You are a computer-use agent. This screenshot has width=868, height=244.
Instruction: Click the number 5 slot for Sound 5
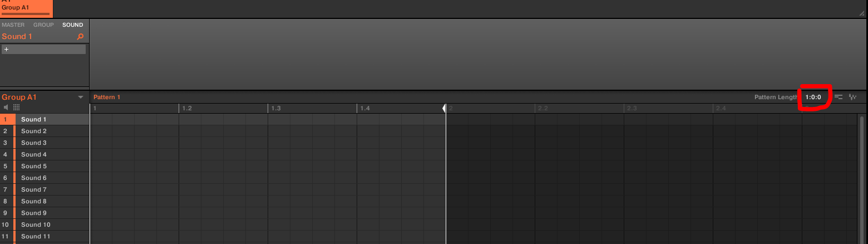6,166
